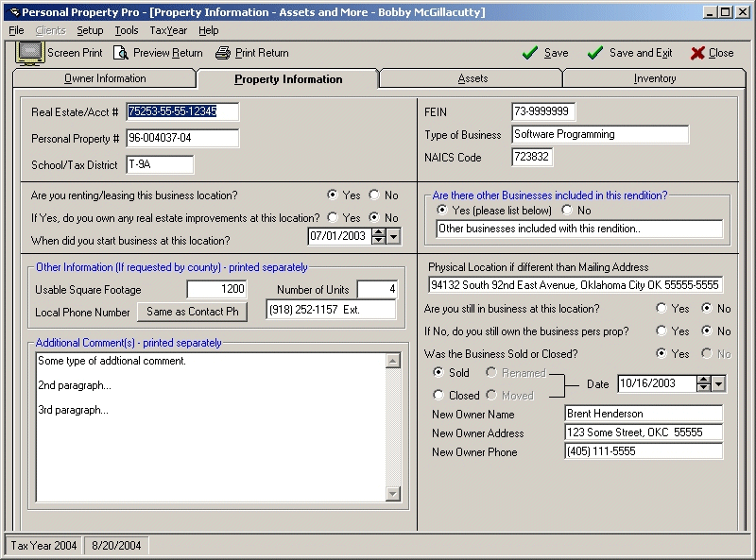Image resolution: width=756 pixels, height=560 pixels.
Task: Decrease the sold Date with down arrow
Action: click(x=704, y=387)
